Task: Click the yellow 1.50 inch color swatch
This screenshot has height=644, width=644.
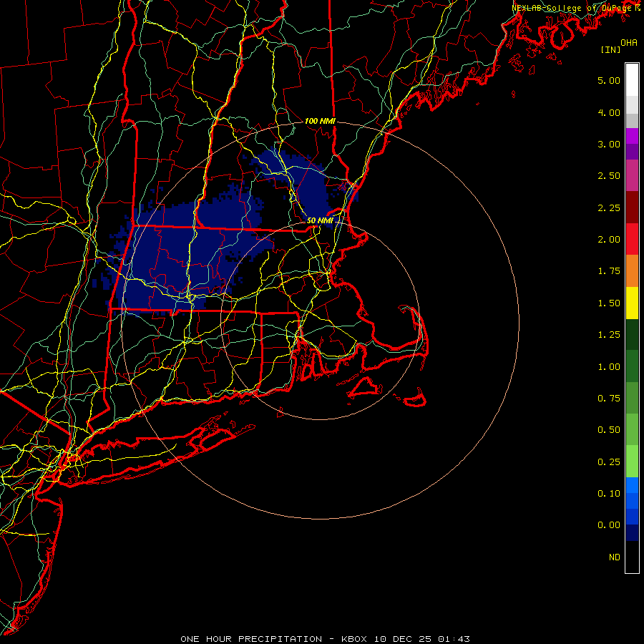Action: 632,303
